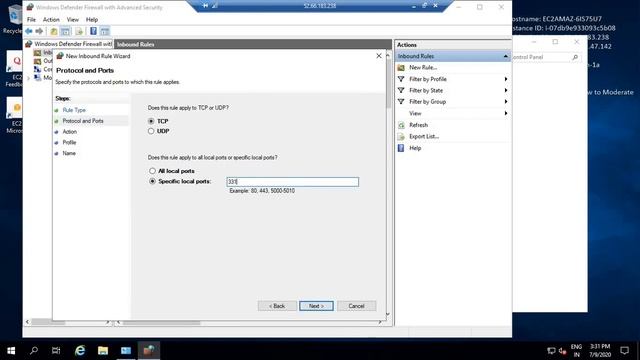Viewport: 640px width, 360px height.
Task: Open File Explorer from taskbar
Action: 103,350
